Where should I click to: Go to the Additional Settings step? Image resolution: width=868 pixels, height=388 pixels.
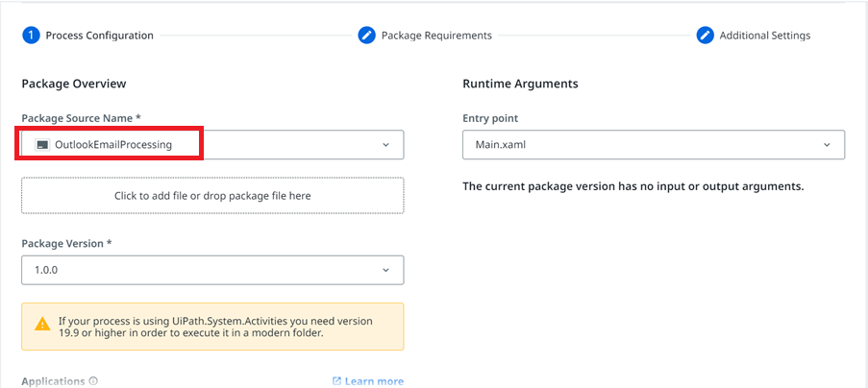[765, 36]
